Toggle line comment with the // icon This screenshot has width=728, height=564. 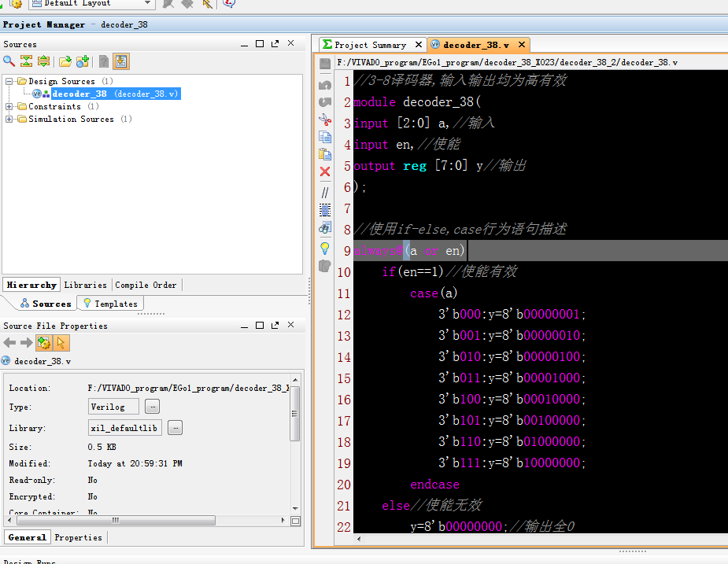point(325,192)
